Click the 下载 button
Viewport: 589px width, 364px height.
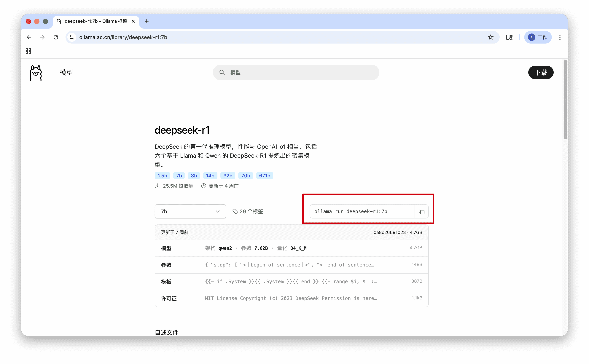541,72
